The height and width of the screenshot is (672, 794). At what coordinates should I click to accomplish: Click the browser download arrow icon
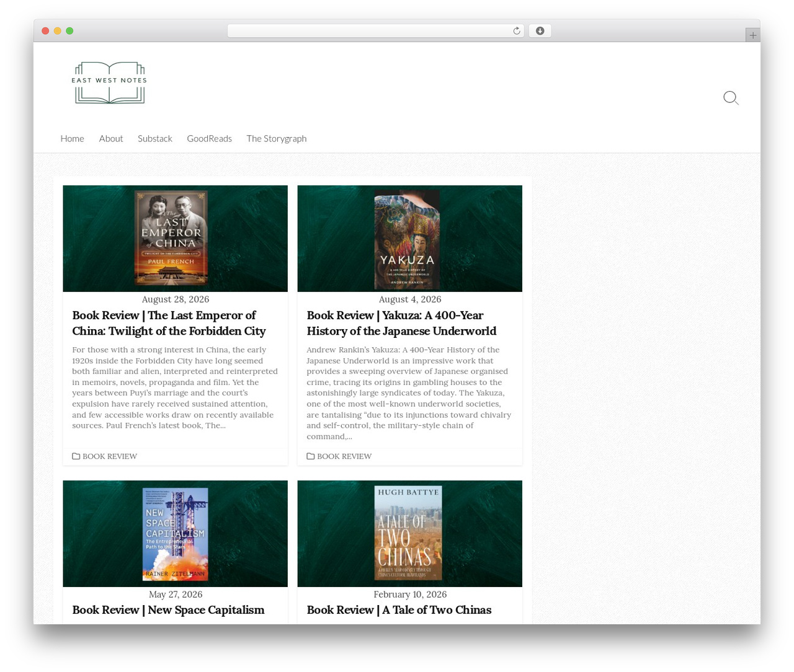pos(540,31)
